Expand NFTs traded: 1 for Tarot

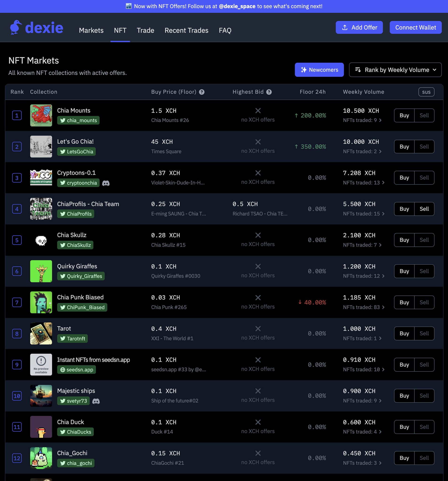(x=362, y=338)
